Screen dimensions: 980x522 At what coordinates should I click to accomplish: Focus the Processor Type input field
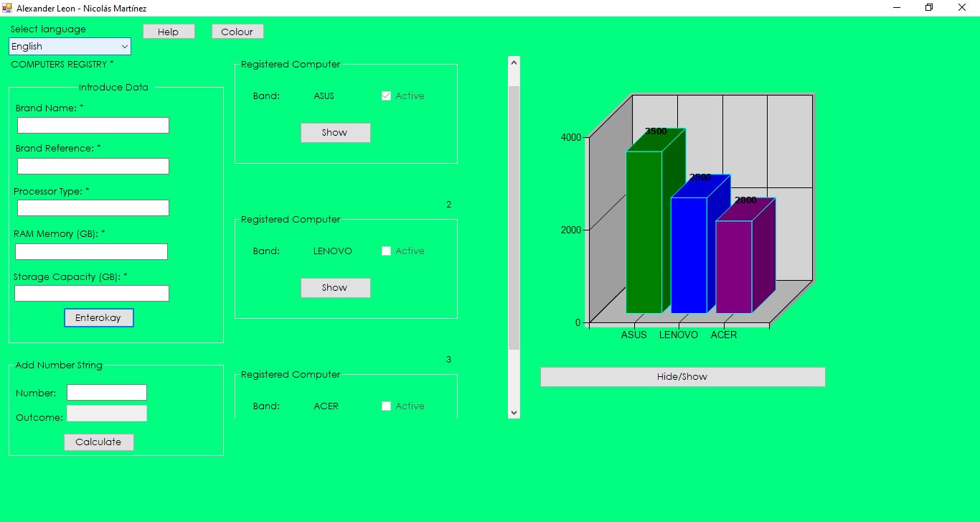click(x=93, y=208)
